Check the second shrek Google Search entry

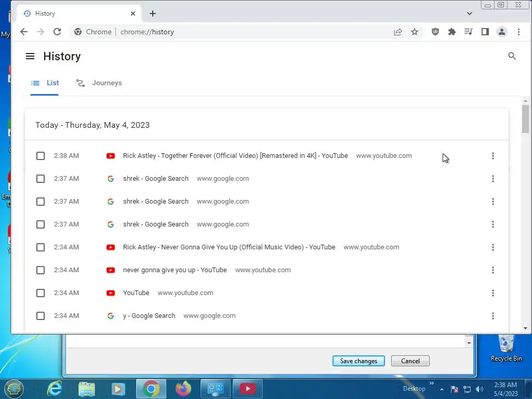coord(41,202)
